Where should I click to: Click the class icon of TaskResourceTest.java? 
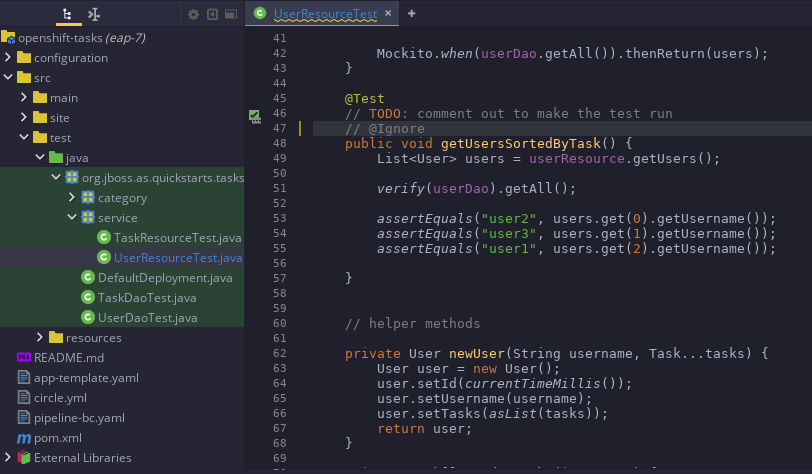tap(104, 237)
